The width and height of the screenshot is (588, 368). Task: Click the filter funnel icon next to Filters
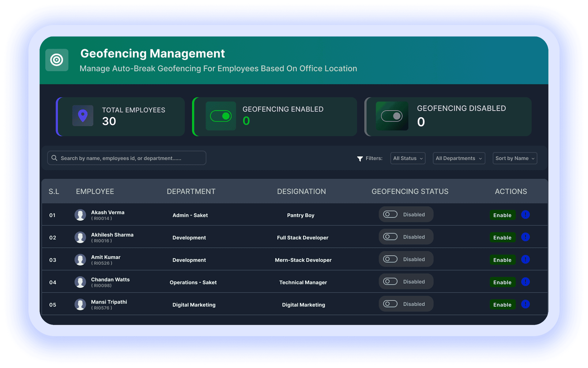click(360, 158)
